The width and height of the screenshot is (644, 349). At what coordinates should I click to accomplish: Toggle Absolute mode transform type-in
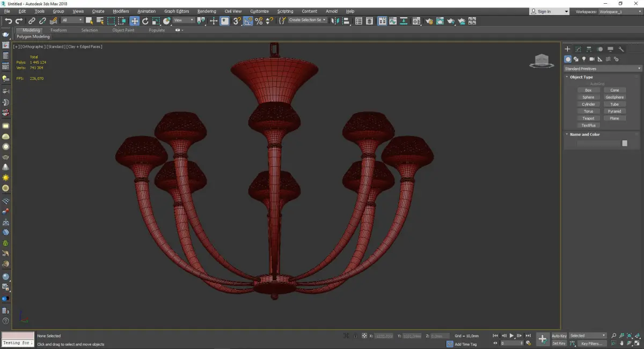365,336
